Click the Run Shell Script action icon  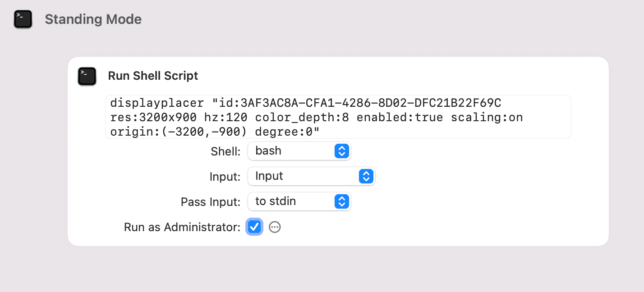click(87, 76)
